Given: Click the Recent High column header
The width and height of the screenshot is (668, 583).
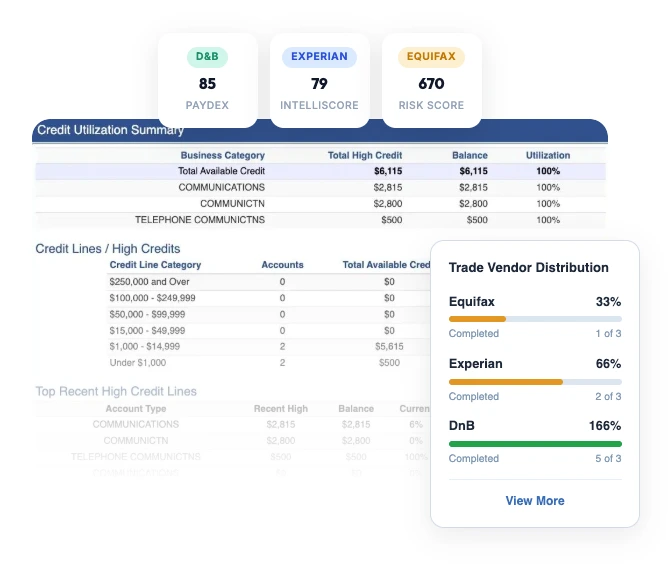Looking at the screenshot, I should (x=281, y=409).
